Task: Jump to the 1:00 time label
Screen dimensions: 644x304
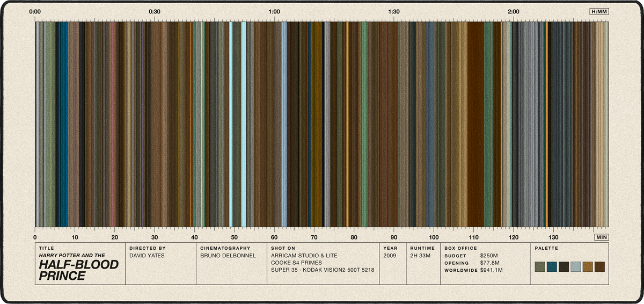Action: coord(274,11)
